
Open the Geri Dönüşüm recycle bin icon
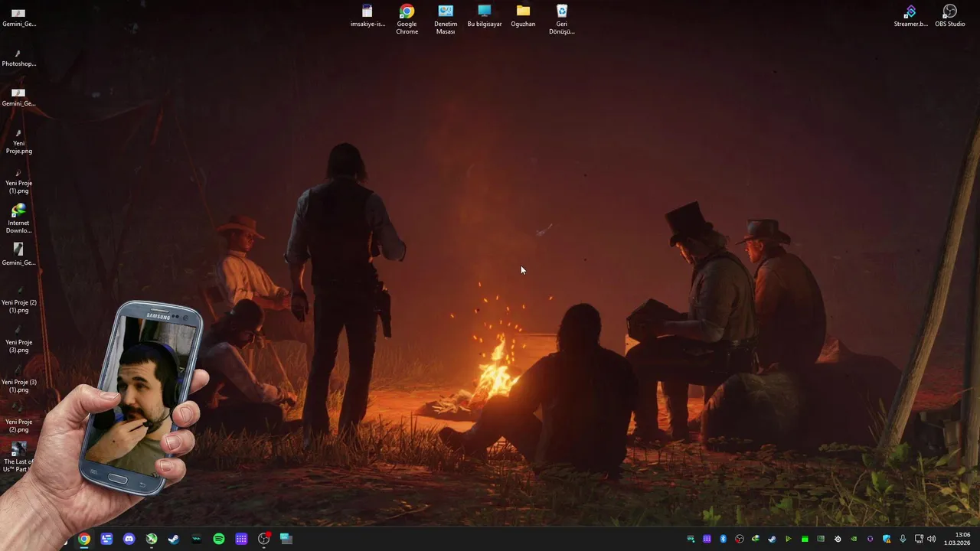click(562, 19)
